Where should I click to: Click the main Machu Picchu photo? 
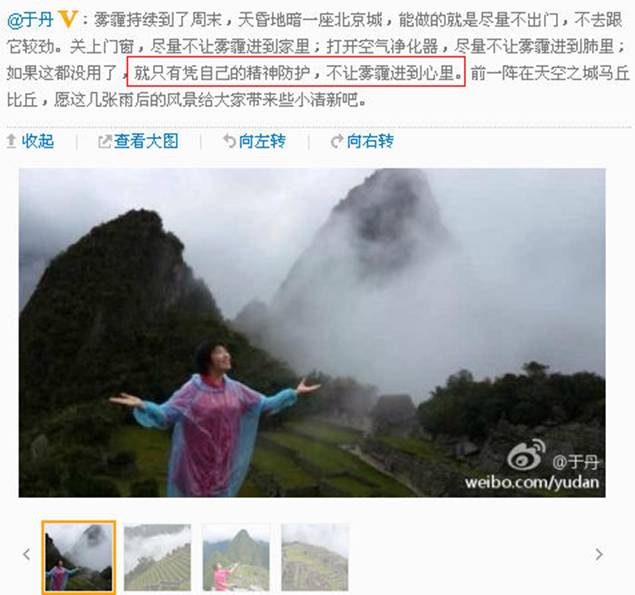point(312,333)
